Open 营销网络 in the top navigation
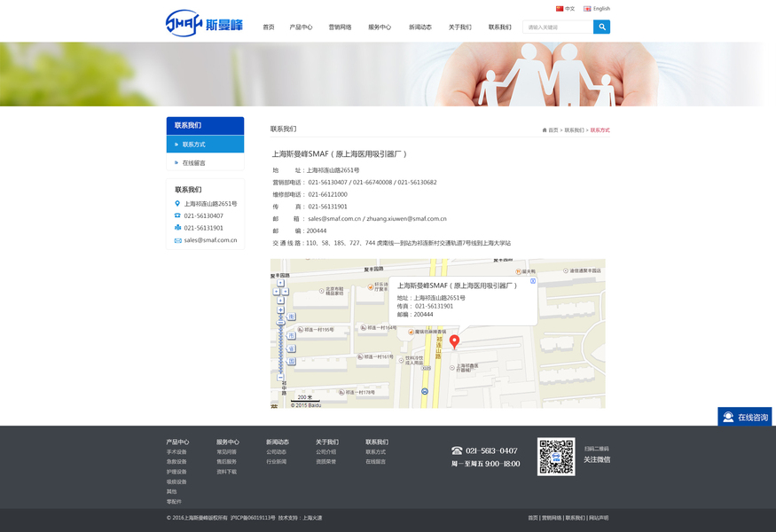This screenshot has height=532, width=776. (340, 27)
